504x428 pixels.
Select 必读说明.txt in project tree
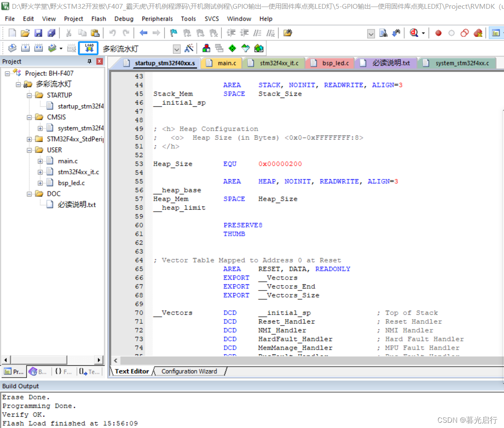coord(77,205)
